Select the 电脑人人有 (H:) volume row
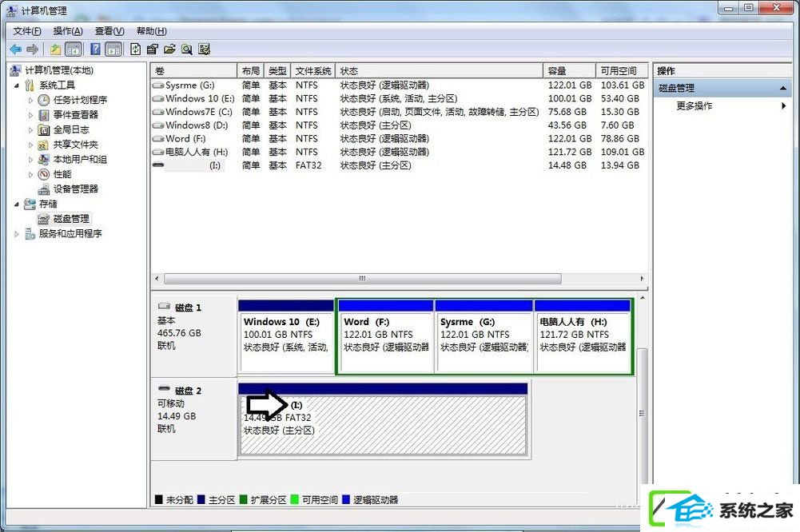 (x=399, y=152)
